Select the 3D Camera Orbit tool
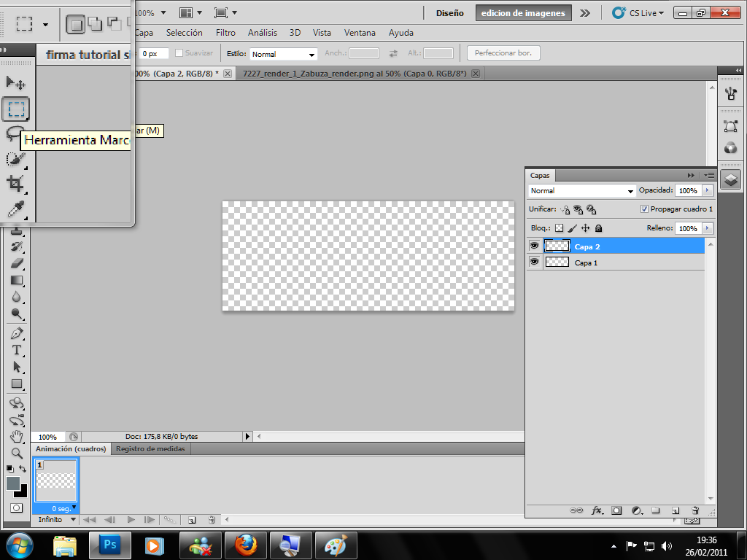The image size is (747, 560). [17, 421]
